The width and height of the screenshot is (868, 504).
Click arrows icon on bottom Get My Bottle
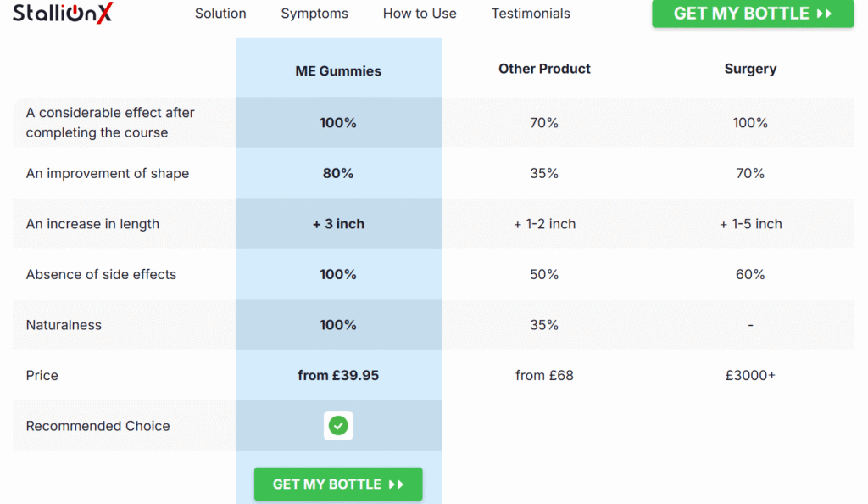[x=397, y=484]
